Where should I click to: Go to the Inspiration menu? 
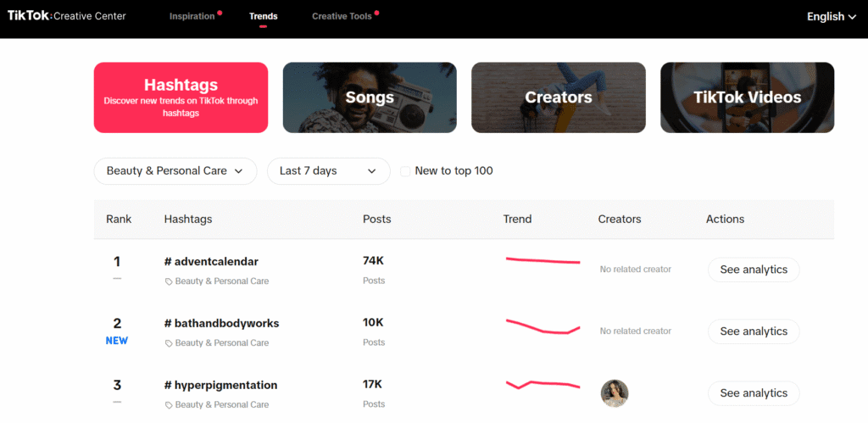click(192, 16)
